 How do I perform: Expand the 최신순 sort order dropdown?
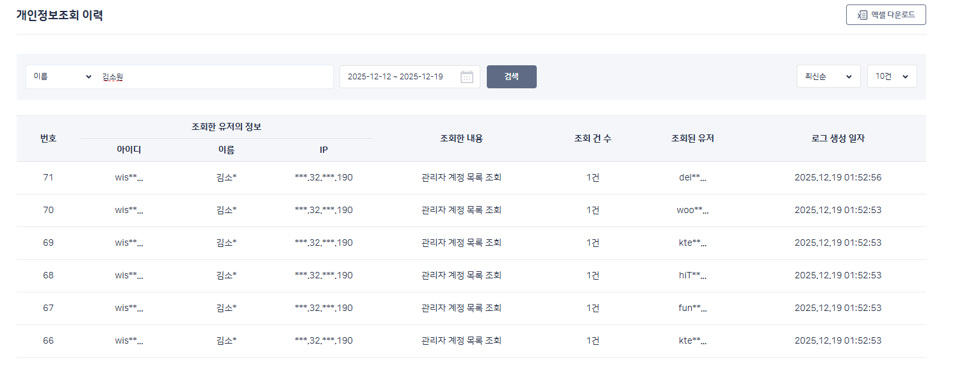828,77
